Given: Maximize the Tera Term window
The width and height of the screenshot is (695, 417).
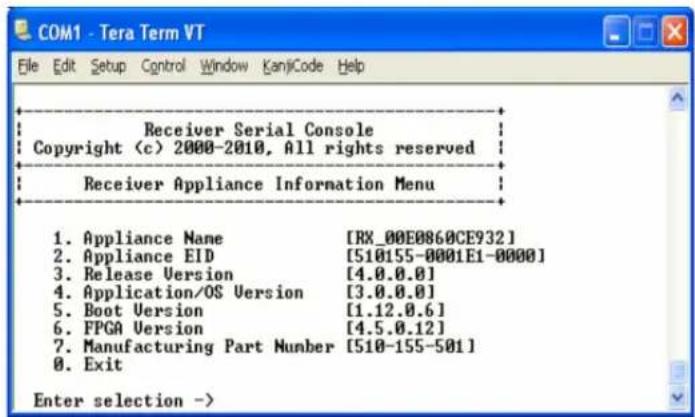Looking at the screenshot, I should tap(645, 31).
